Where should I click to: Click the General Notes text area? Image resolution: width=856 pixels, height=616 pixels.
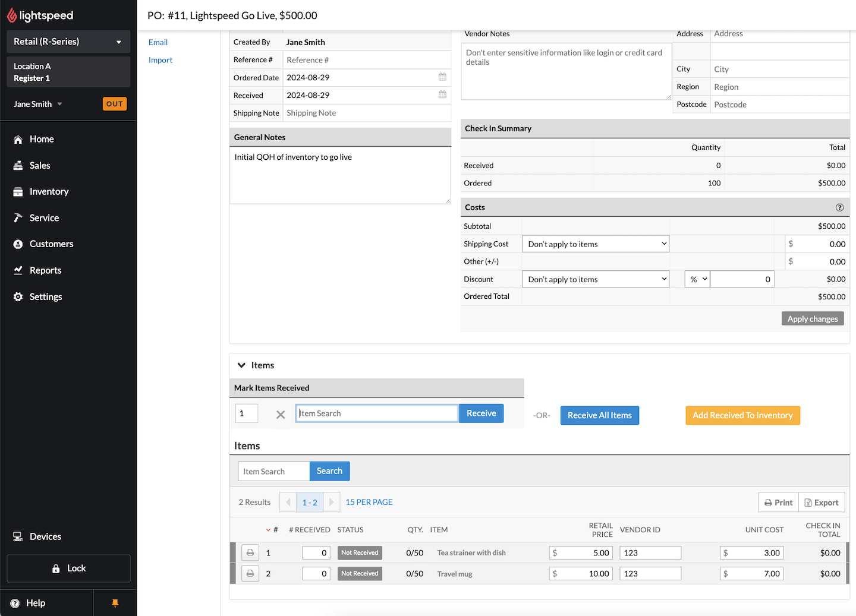pyautogui.click(x=340, y=175)
